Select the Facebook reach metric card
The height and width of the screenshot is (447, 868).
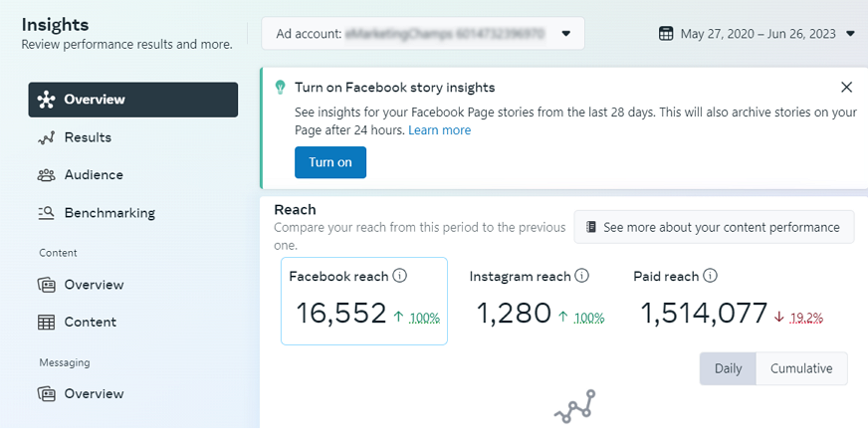point(363,302)
